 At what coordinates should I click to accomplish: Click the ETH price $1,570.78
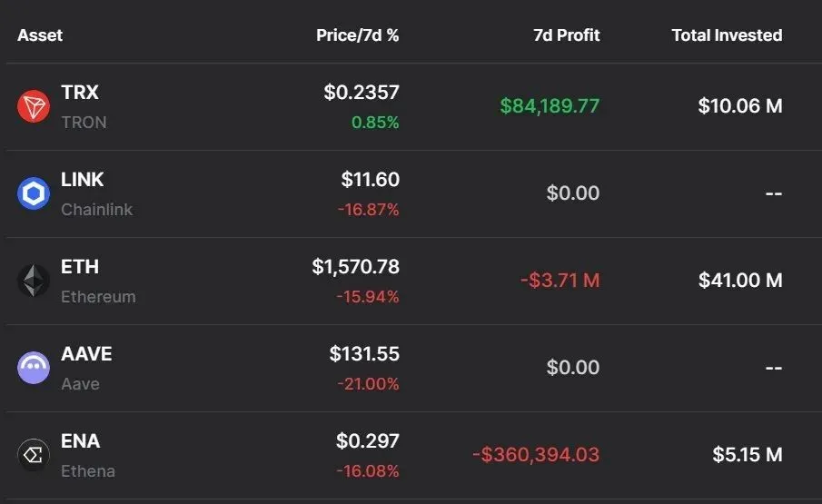tap(355, 267)
